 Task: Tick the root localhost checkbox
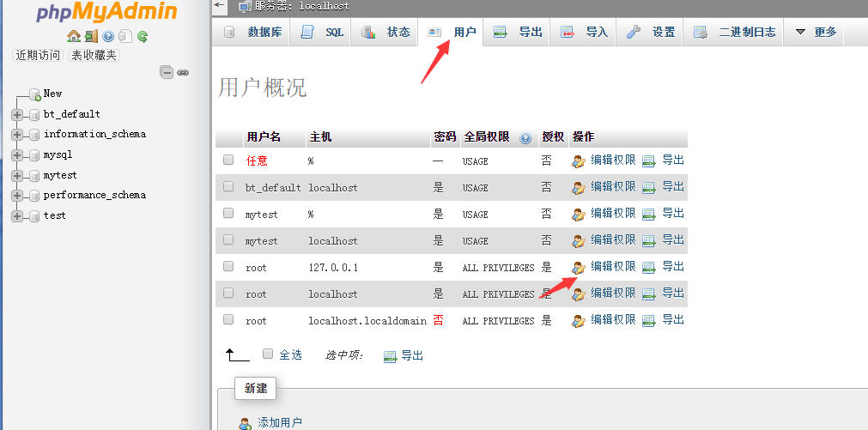[x=228, y=293]
